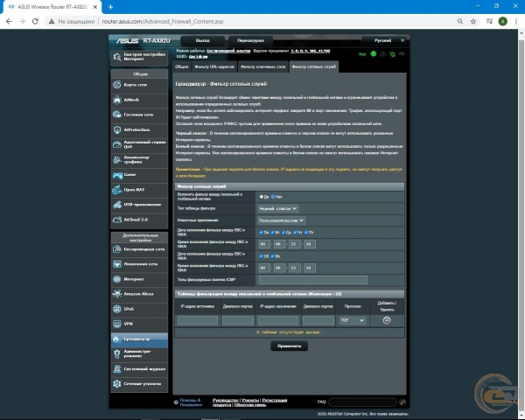Image resolution: width=525 pixels, height=420 pixels.
Task: Open AiProtection in sidebar
Action: 139,129
